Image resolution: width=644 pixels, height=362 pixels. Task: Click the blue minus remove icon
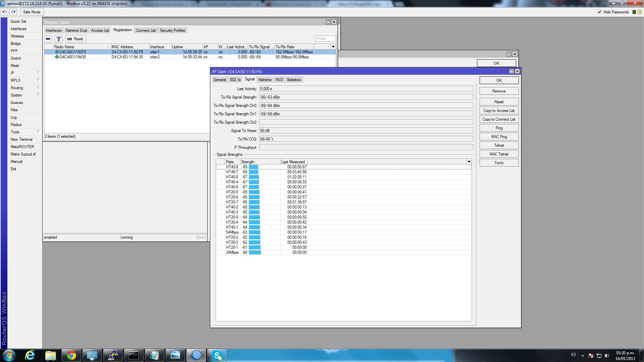[48, 39]
